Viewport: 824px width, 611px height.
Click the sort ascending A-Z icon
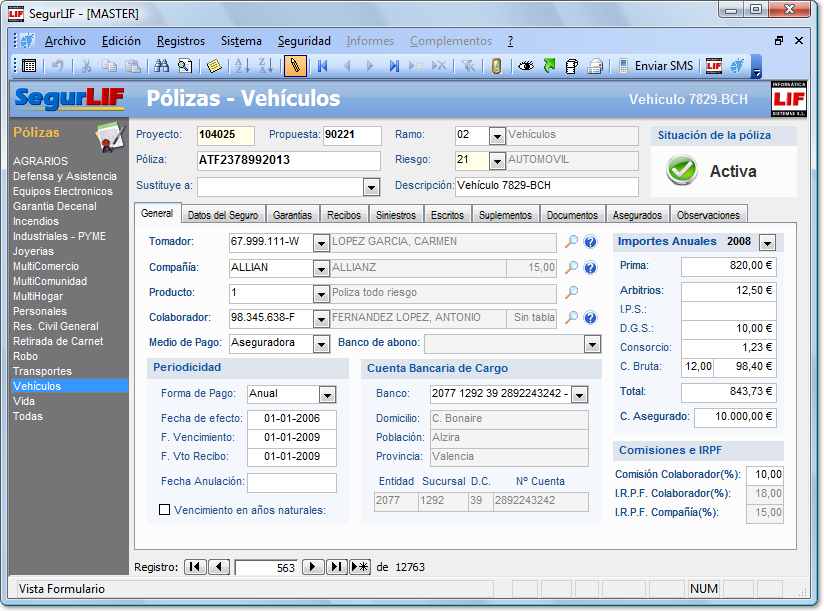(x=241, y=66)
